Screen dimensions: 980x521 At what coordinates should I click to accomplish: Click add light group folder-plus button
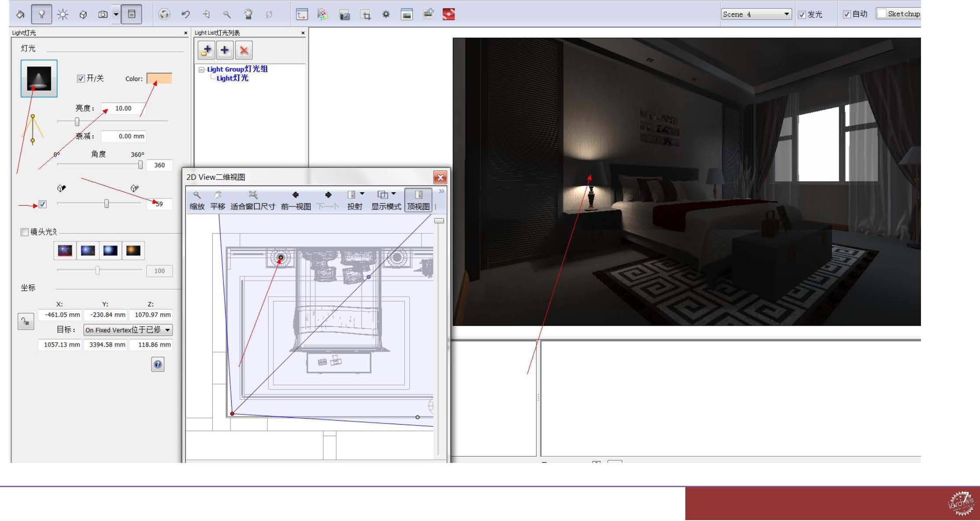point(206,50)
